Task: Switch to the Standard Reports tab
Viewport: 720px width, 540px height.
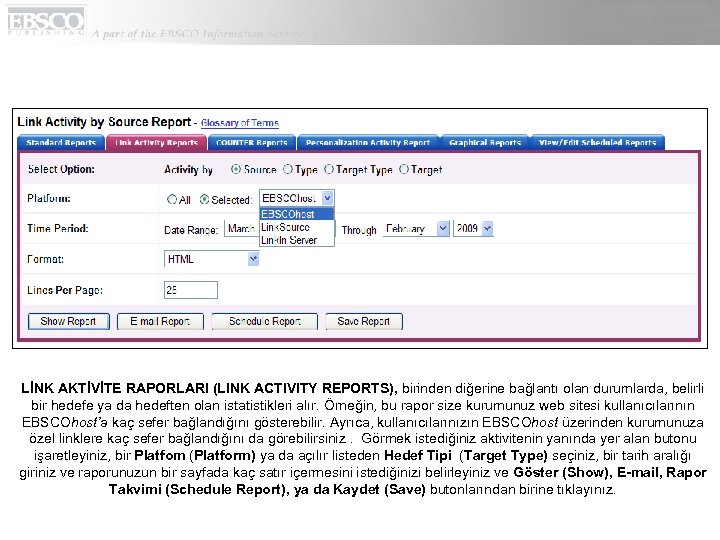Action: point(61,143)
